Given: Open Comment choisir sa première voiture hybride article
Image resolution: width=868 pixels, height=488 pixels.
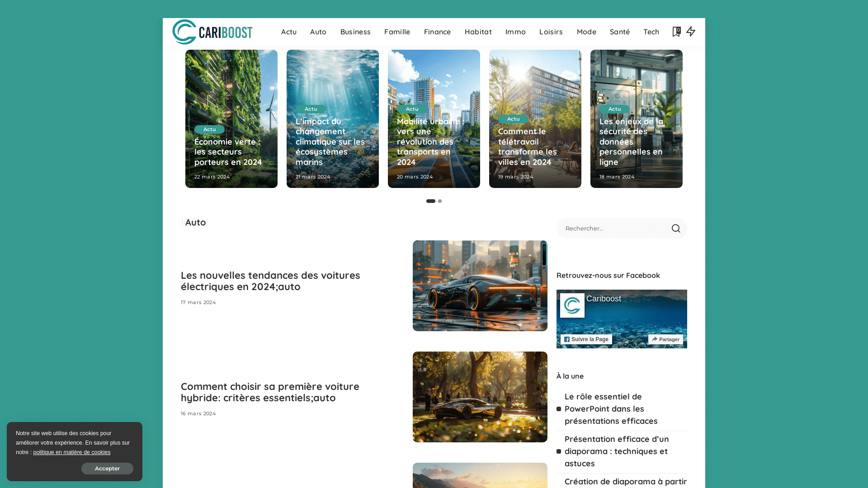Looking at the screenshot, I should [270, 392].
